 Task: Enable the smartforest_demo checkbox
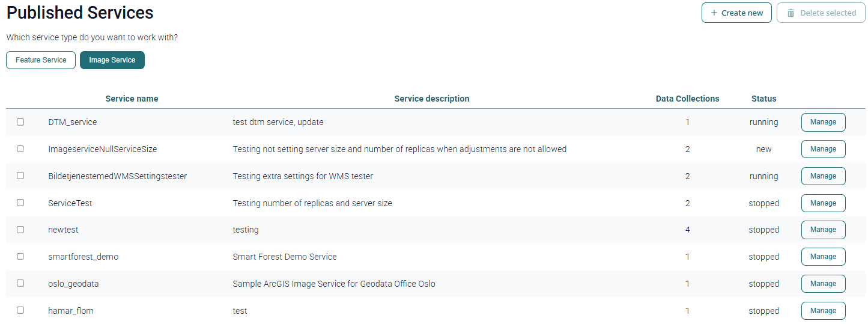click(x=20, y=256)
